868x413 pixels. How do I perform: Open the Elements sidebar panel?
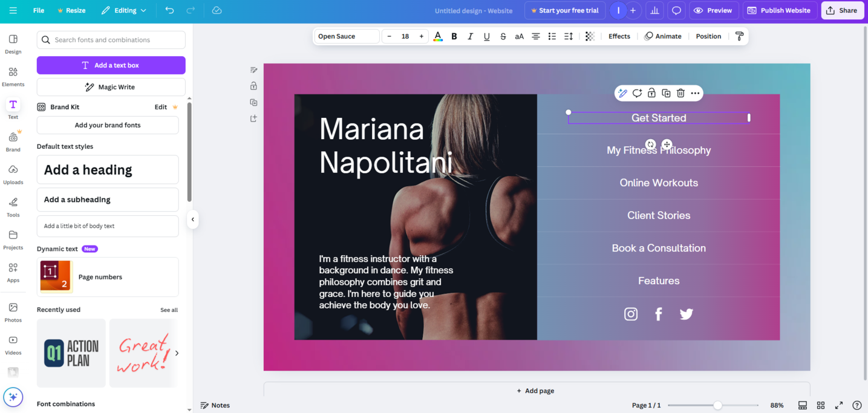coord(13,76)
